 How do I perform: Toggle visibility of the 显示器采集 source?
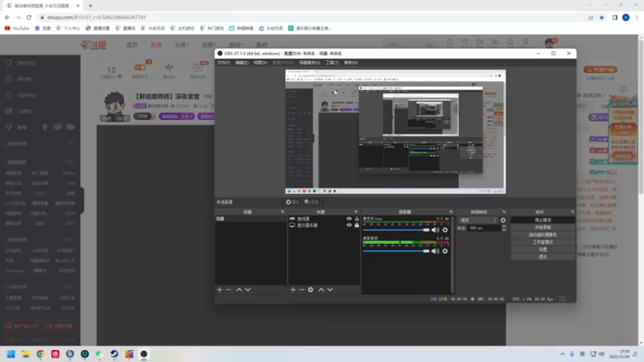pos(349,225)
